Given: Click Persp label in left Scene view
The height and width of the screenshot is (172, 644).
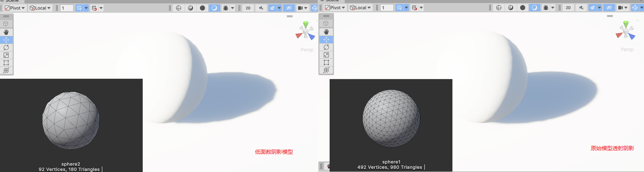Looking at the screenshot, I should (307, 50).
